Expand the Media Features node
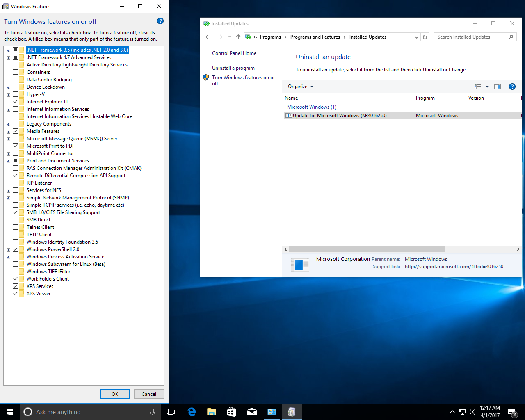This screenshot has height=420, width=525. [8, 132]
